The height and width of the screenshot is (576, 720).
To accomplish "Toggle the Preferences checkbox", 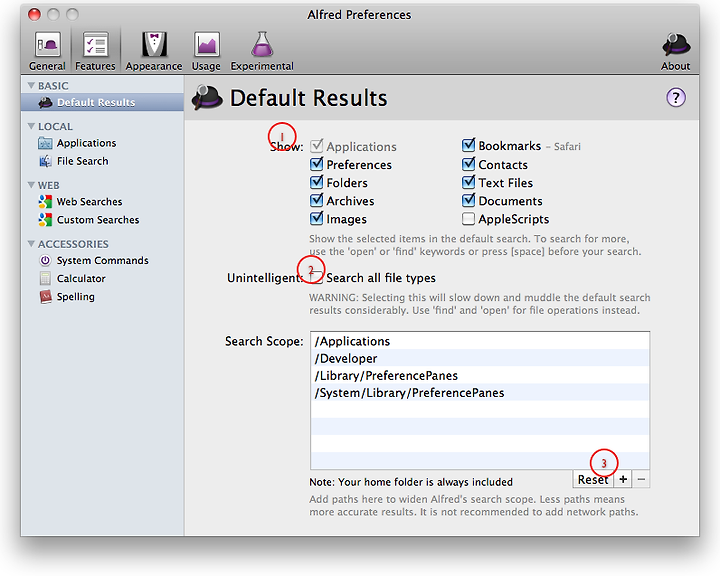I will click(x=316, y=164).
